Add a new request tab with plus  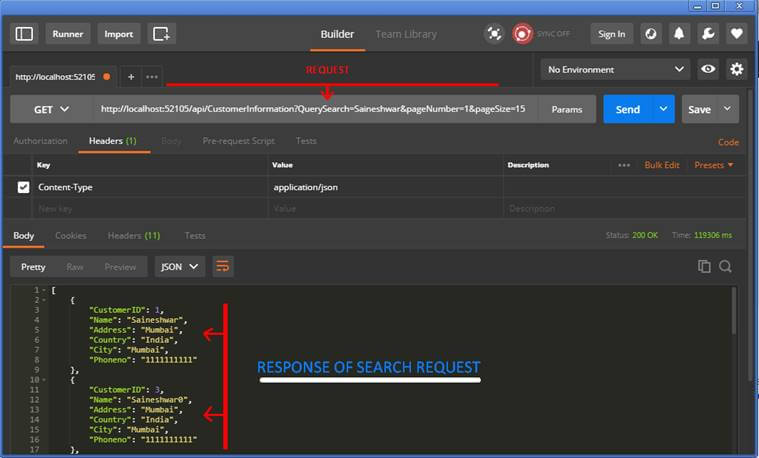point(131,76)
